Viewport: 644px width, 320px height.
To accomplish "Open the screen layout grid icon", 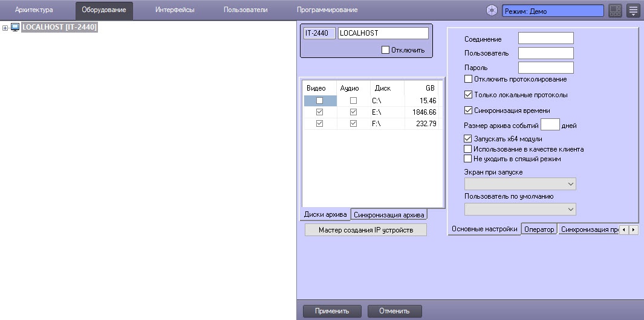I will point(615,10).
